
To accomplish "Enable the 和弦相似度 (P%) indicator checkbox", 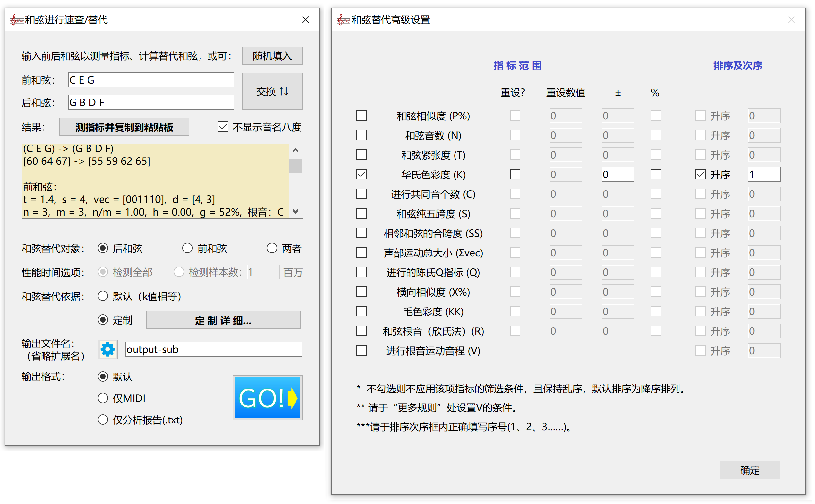I will [361, 116].
